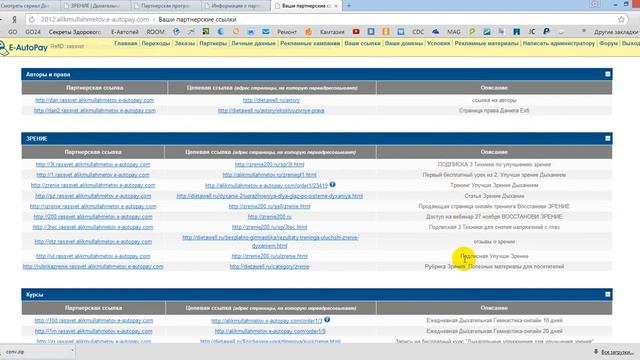Viewport: 640px width, 360px height.
Task: Click the E-AutoPay logo
Action: 24,47
